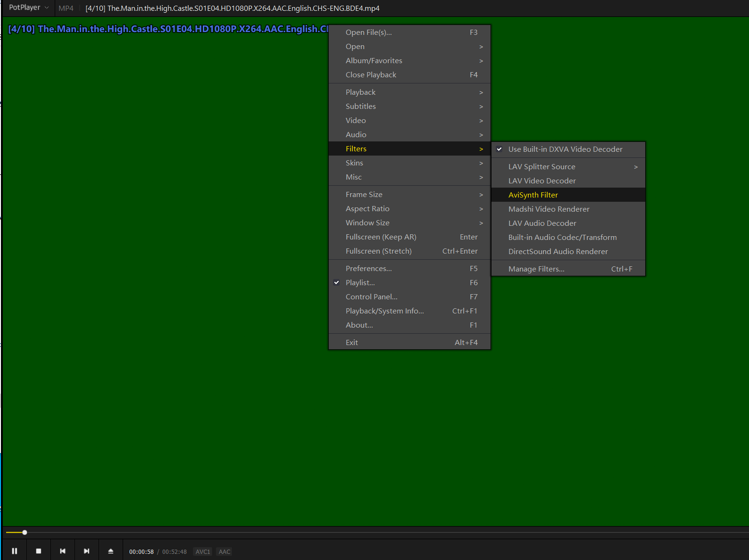Open the About... dialog
This screenshot has height=560, width=749.
[x=409, y=325]
